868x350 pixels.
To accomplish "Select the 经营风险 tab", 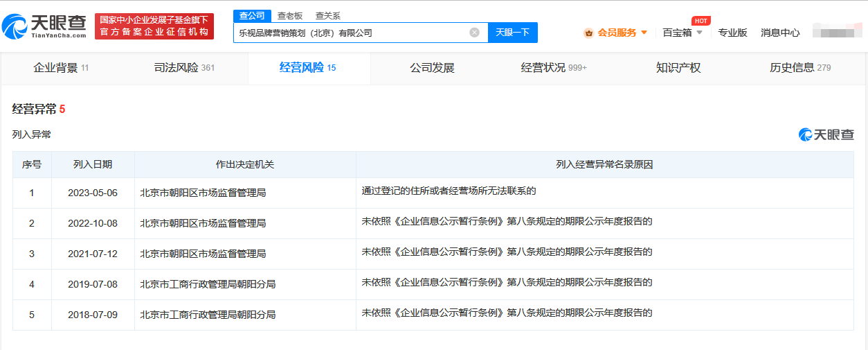I will click(x=308, y=68).
